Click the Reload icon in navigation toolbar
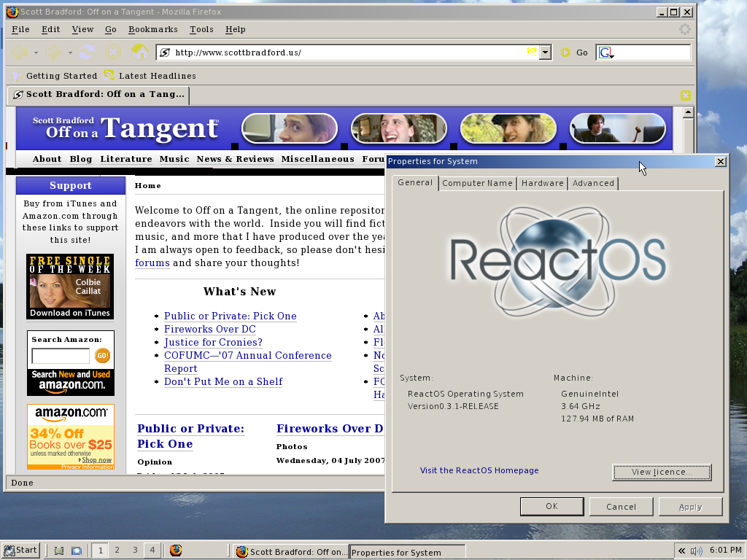747x560 pixels. tap(88, 52)
